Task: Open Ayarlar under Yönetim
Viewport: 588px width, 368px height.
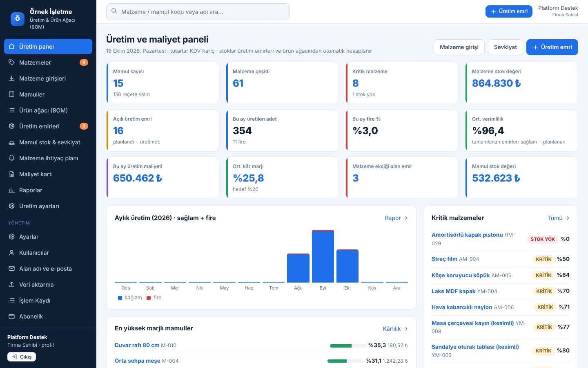Action: click(48, 236)
